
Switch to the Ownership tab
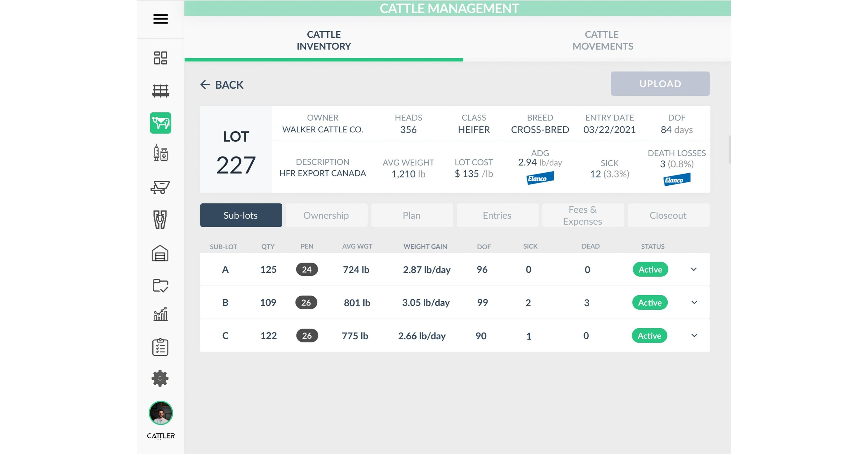click(x=326, y=215)
